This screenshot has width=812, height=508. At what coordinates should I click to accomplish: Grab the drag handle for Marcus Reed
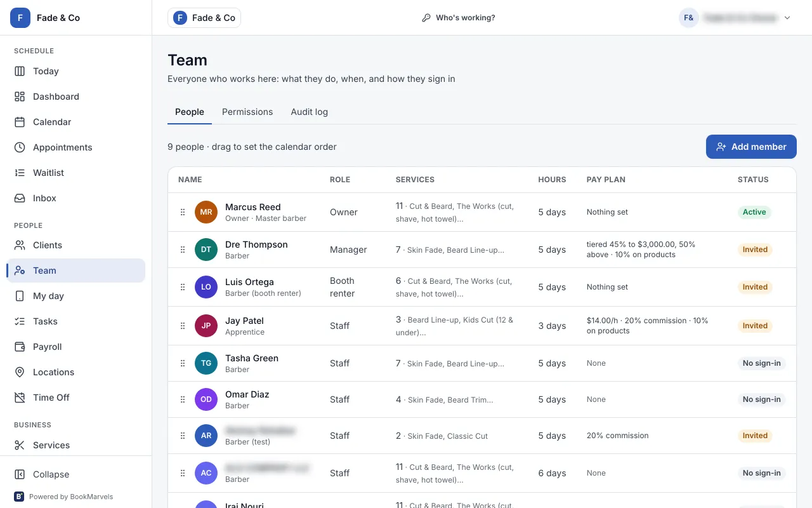click(183, 212)
